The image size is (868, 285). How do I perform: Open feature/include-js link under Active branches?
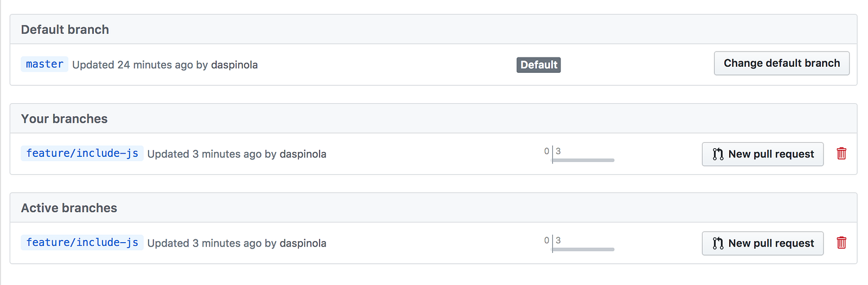[x=82, y=243]
